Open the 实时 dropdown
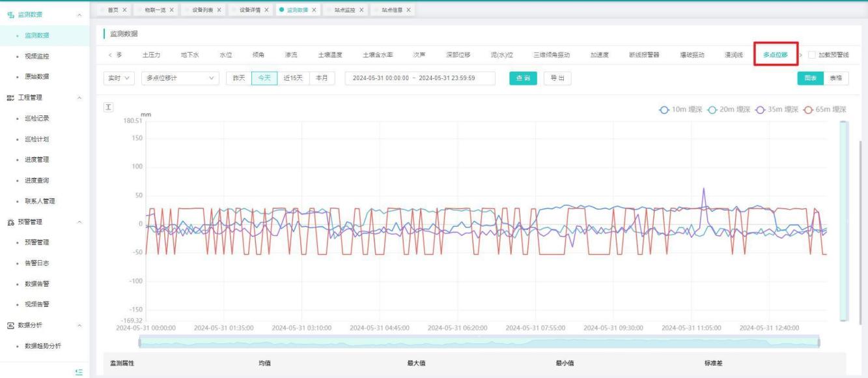The image size is (868, 378). 118,78
